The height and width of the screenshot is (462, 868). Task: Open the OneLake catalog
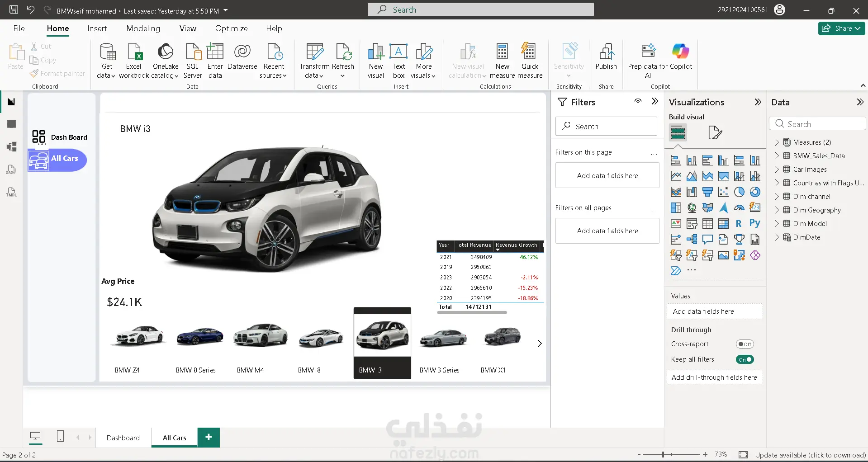click(x=165, y=61)
